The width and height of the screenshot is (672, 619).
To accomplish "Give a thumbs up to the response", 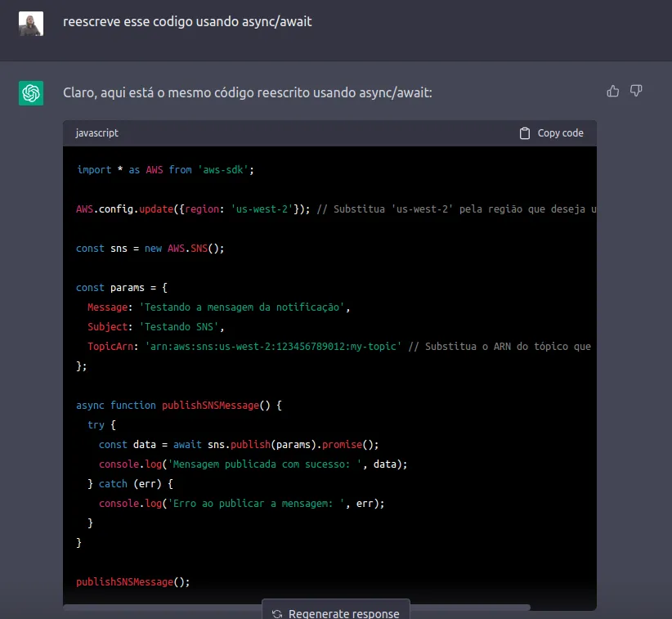I will click(x=613, y=91).
